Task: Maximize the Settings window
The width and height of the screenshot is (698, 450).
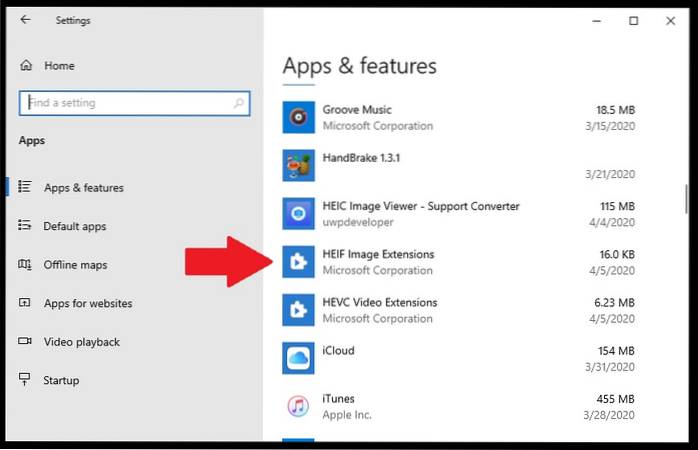Action: tap(633, 20)
